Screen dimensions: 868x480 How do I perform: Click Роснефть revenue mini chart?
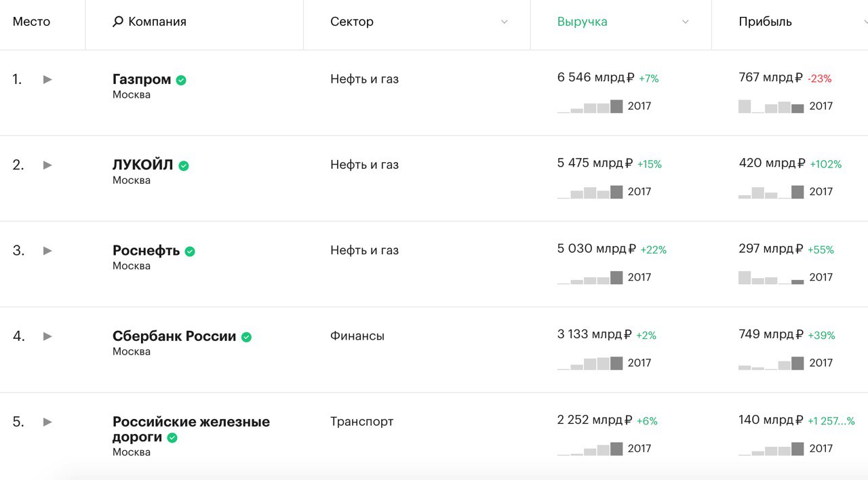pos(590,277)
